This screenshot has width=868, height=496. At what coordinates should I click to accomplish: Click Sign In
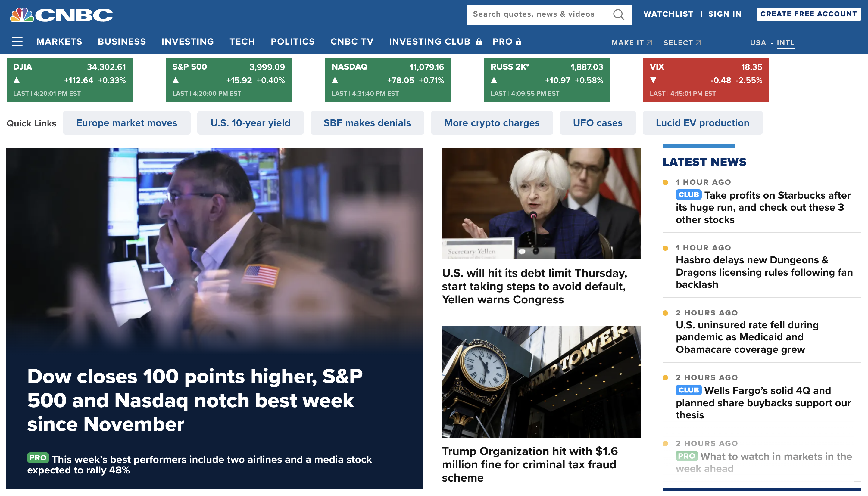pyautogui.click(x=725, y=14)
